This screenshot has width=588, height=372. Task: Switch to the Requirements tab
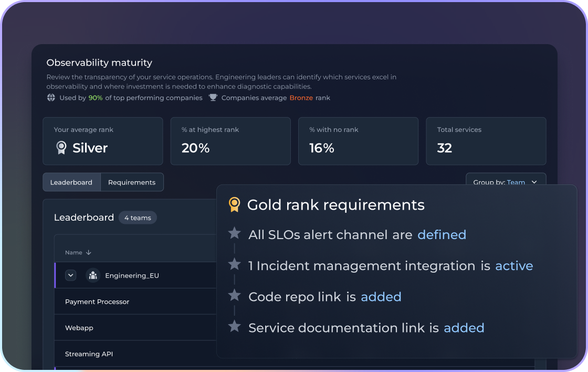pyautogui.click(x=132, y=182)
